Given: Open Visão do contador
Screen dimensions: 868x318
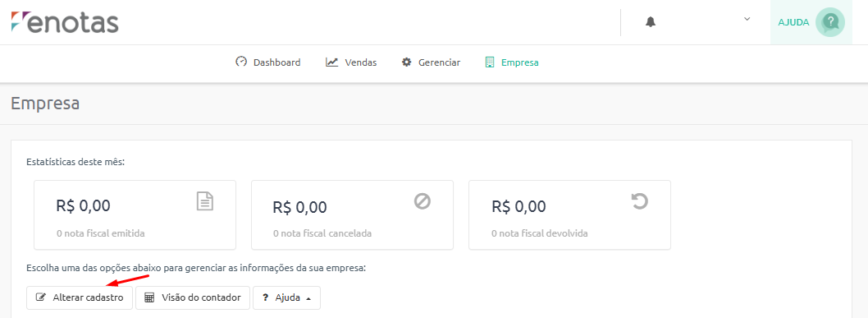Looking at the screenshot, I should pos(193,297).
